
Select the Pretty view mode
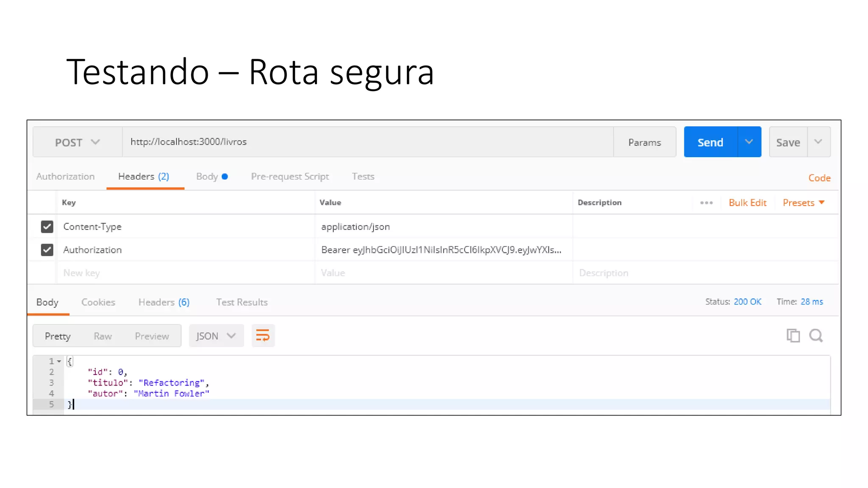coord(58,336)
